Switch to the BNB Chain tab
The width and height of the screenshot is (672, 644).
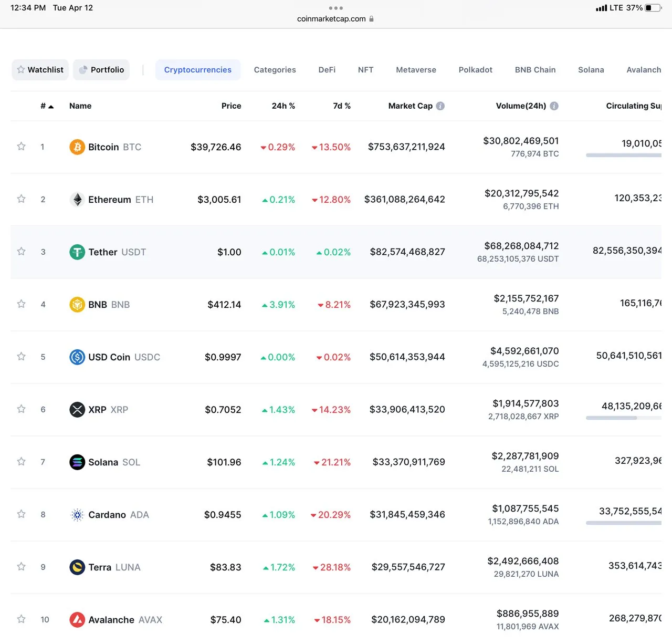535,70
